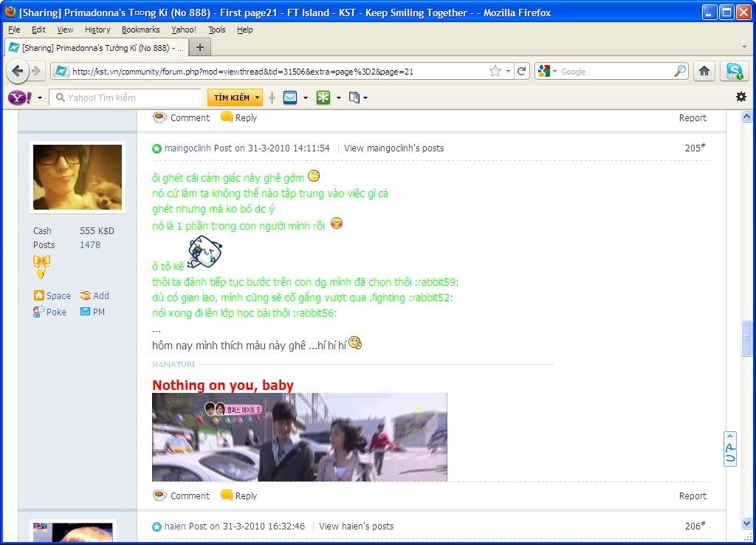Open View haien's posts link
The width and height of the screenshot is (756, 545).
(x=357, y=527)
